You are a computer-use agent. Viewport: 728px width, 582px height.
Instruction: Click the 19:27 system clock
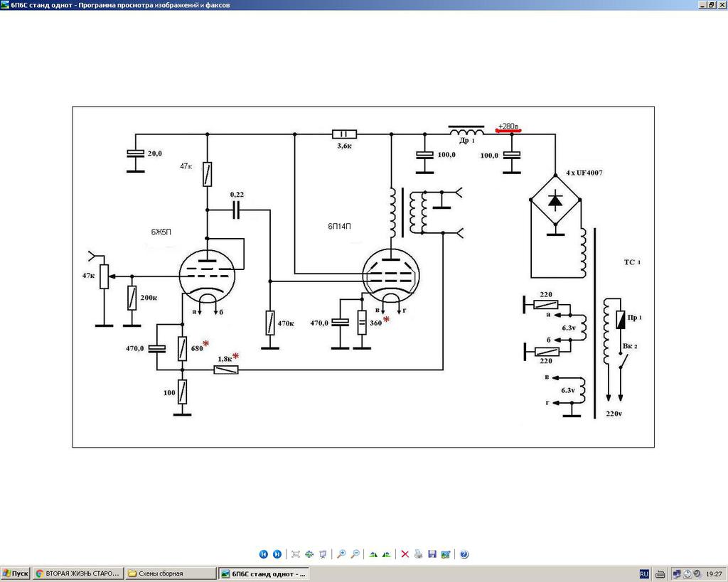click(x=714, y=574)
